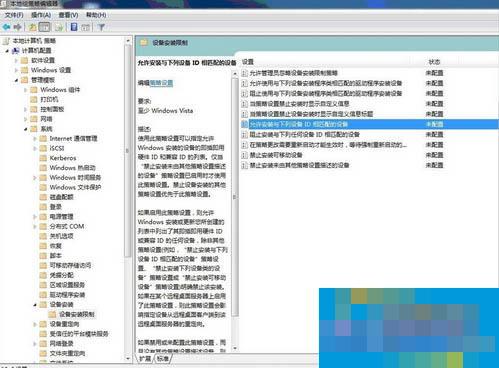Collapse the 计算机配置 tree node
Image resolution: width=499 pixels, height=368 pixels.
tap(7, 51)
